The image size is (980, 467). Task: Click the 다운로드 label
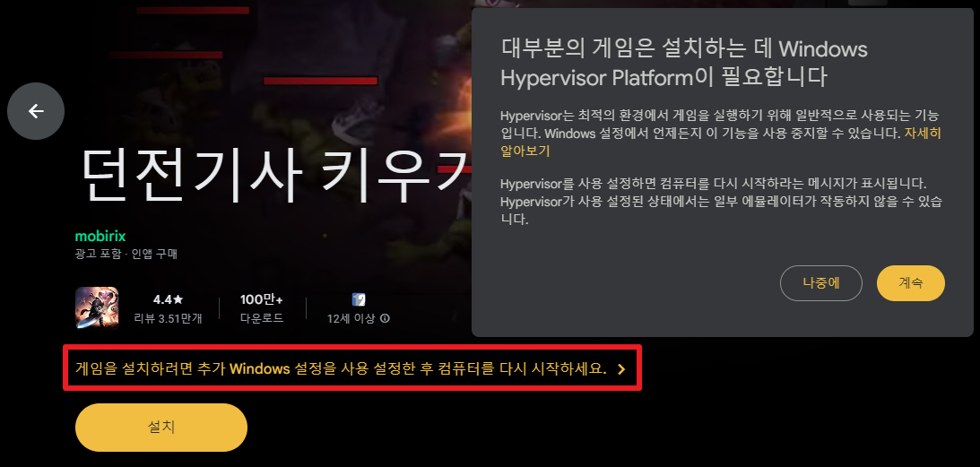pos(262,318)
